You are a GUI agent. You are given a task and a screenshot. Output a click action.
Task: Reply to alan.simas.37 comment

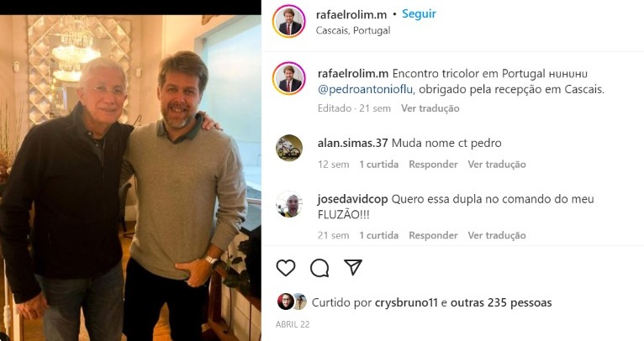tap(433, 165)
